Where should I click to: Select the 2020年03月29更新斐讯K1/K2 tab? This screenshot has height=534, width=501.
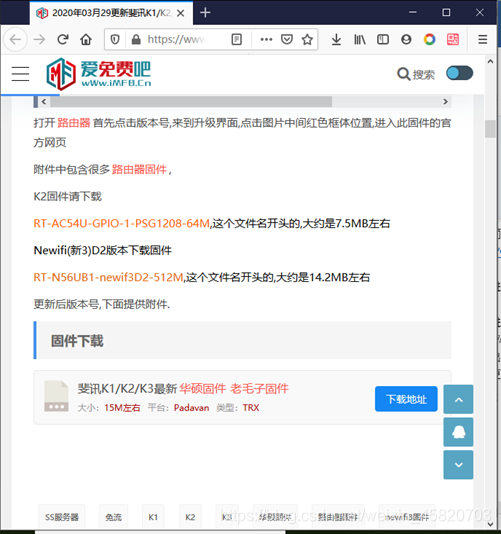click(111, 13)
